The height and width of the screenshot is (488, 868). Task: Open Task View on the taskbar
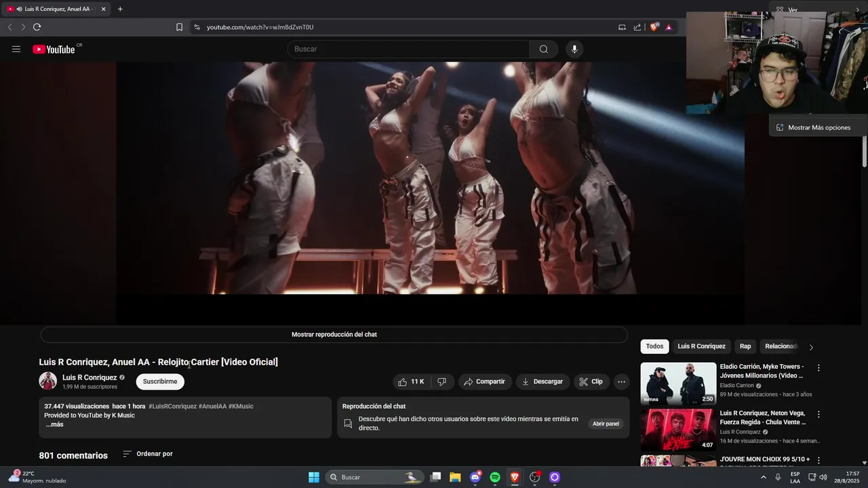[436, 477]
